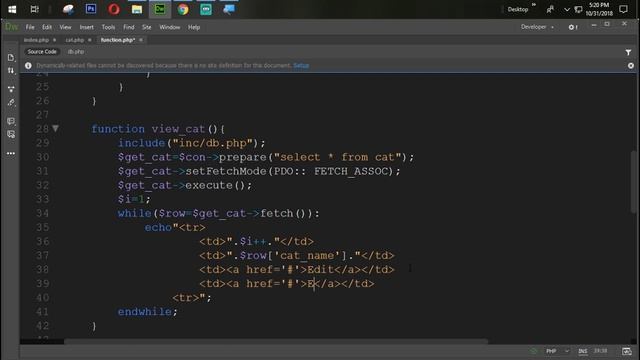The width and height of the screenshot is (640, 360).
Task: Open the white gem app on taskbar
Action: 68,9
